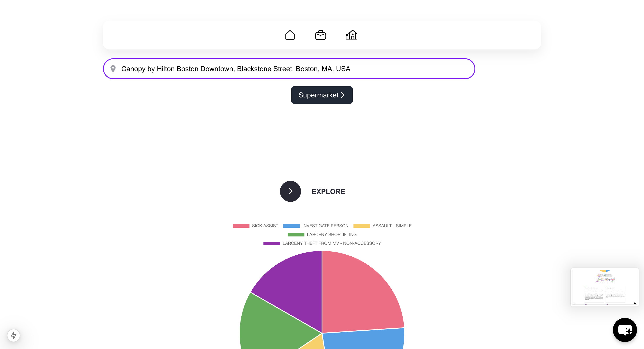Open the briefcase business icon
The width and height of the screenshot is (644, 349).
[320, 35]
